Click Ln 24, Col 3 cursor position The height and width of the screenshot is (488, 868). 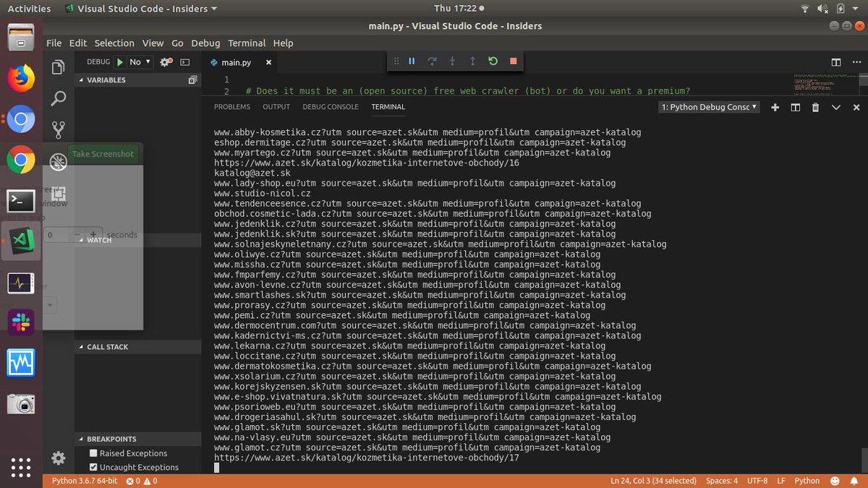653,481
